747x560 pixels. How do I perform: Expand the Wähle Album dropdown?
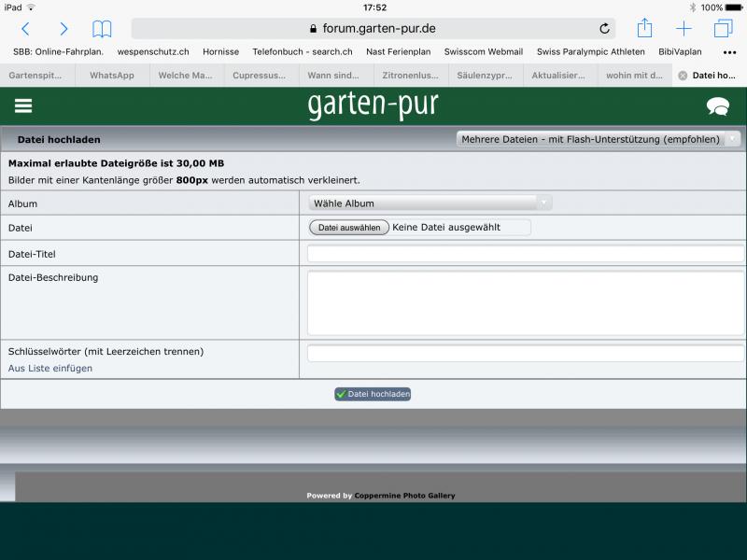[x=430, y=203]
